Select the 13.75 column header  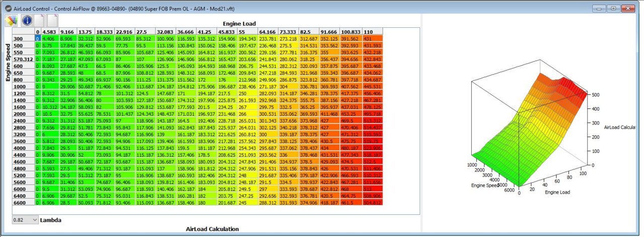86,31
